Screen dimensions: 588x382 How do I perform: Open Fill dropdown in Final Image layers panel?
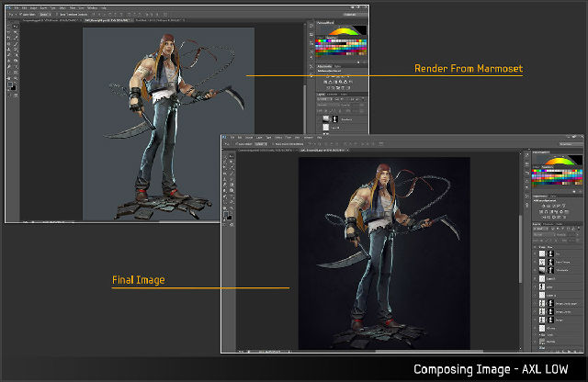(578, 241)
